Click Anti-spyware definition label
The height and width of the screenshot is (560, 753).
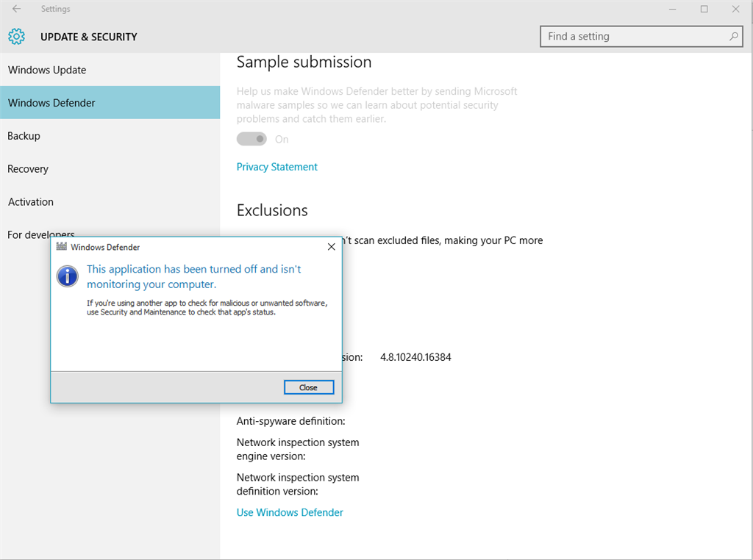click(x=290, y=421)
